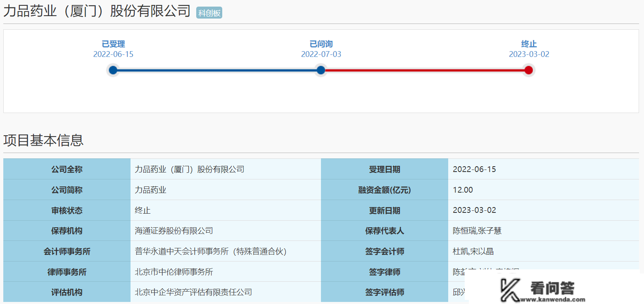Click the 更新日期 value 2023-03-02
Viewport: 644px width, 304px height.
pyautogui.click(x=474, y=210)
